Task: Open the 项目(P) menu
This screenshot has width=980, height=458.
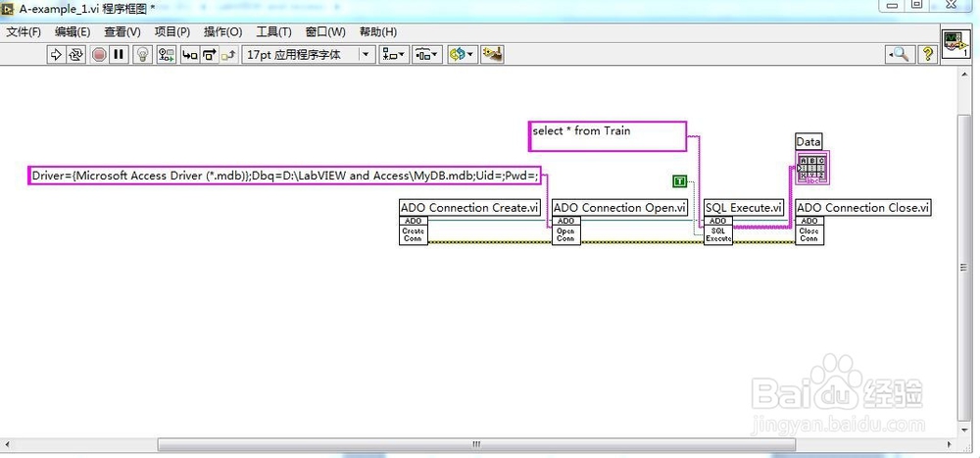Action: pos(171,32)
